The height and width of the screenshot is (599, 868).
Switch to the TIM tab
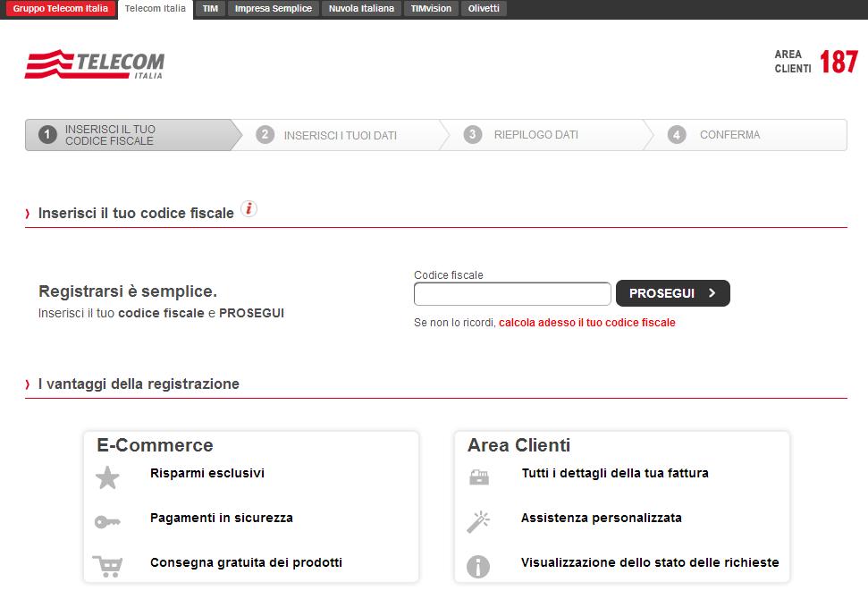(x=210, y=8)
